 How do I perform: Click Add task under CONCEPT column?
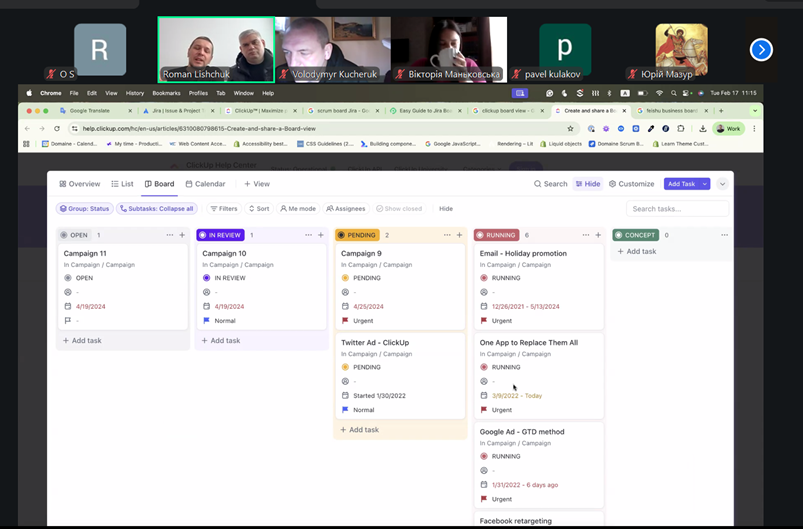pos(637,251)
